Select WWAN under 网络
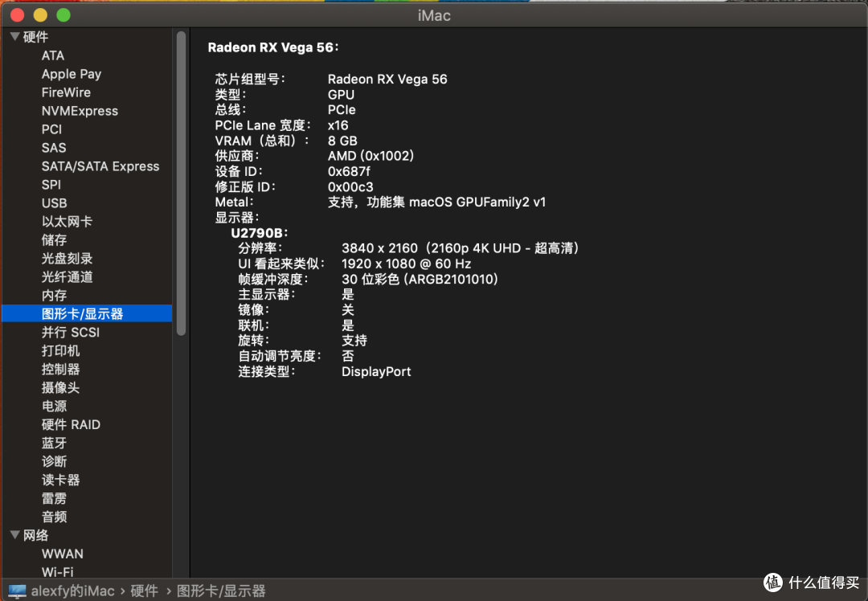 (62, 554)
